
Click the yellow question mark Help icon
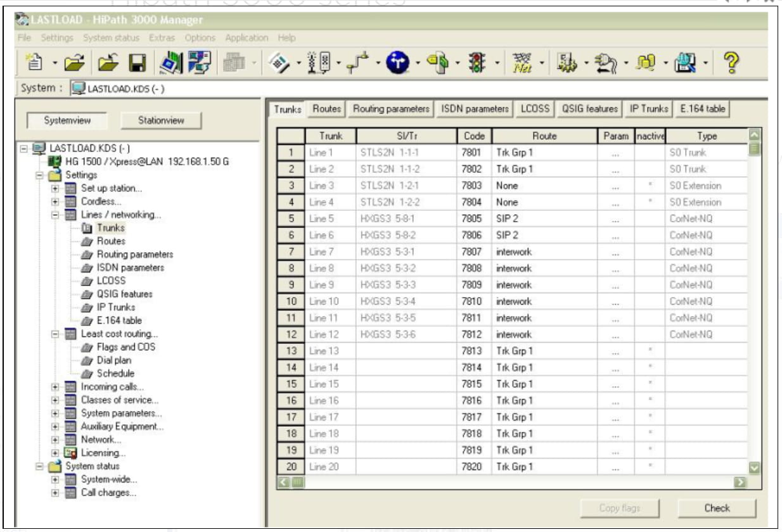(x=733, y=61)
